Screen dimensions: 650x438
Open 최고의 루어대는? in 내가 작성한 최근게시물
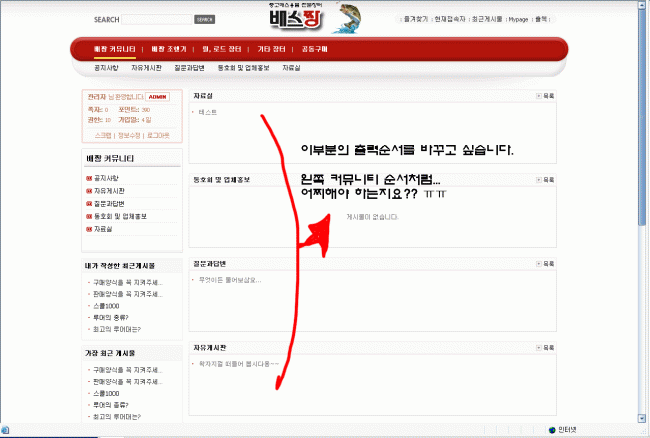pos(116,329)
